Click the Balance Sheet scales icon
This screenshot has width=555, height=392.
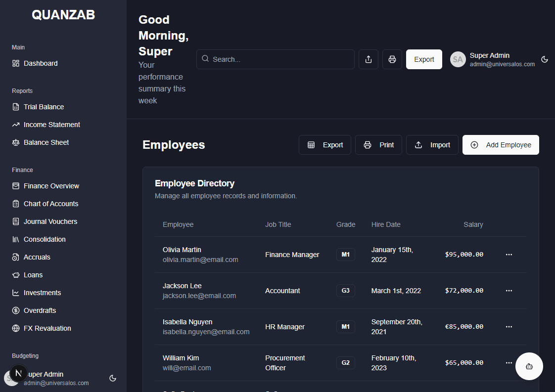point(15,142)
